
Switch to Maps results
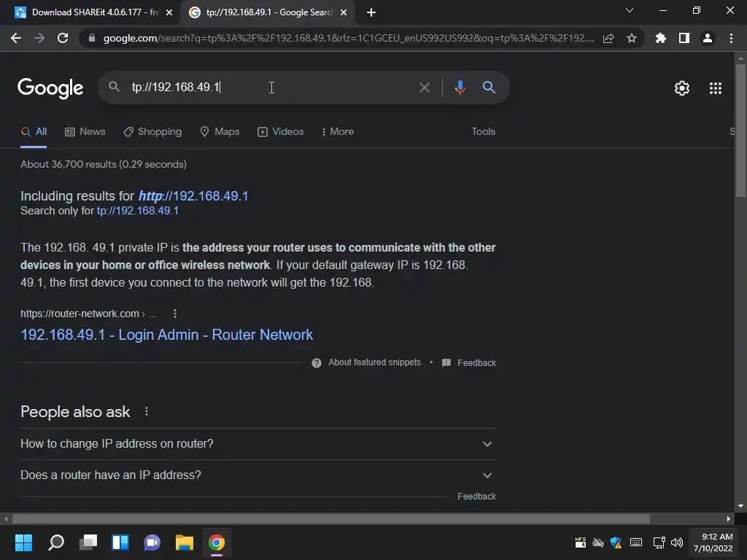(220, 131)
